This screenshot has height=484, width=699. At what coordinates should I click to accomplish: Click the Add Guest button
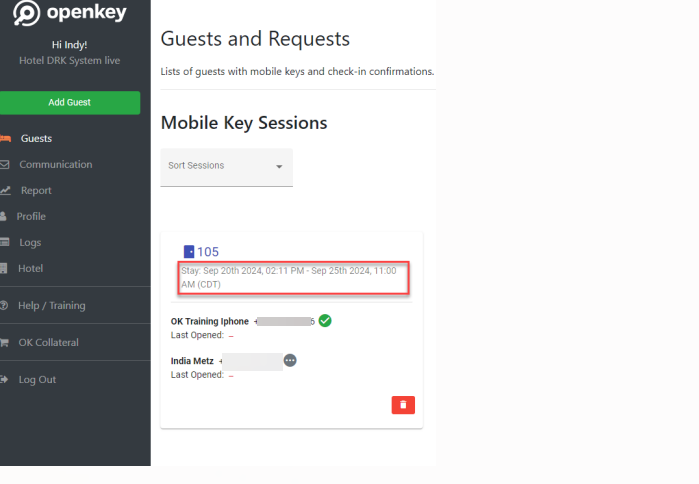pos(70,103)
